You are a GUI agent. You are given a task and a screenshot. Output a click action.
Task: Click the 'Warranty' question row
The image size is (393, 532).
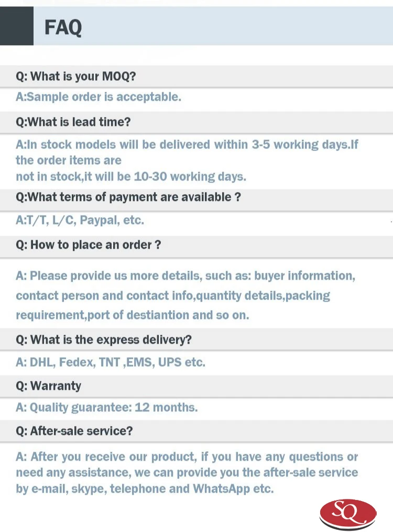tap(196, 386)
